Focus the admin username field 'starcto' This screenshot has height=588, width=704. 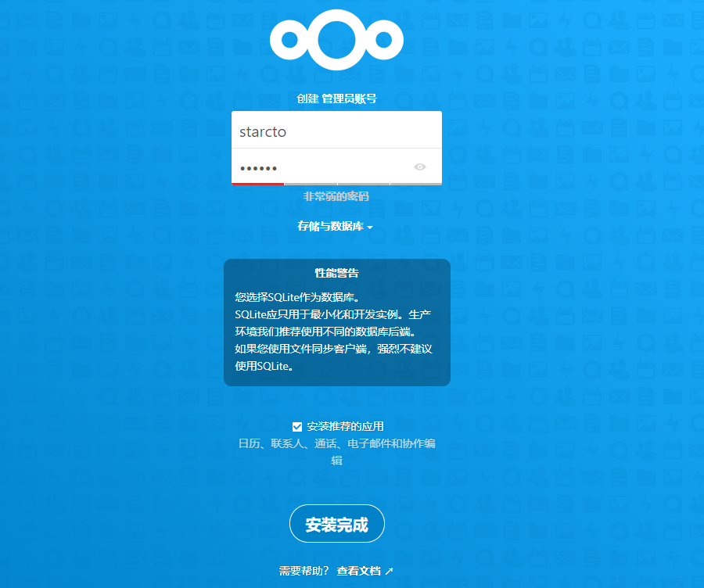tap(336, 130)
